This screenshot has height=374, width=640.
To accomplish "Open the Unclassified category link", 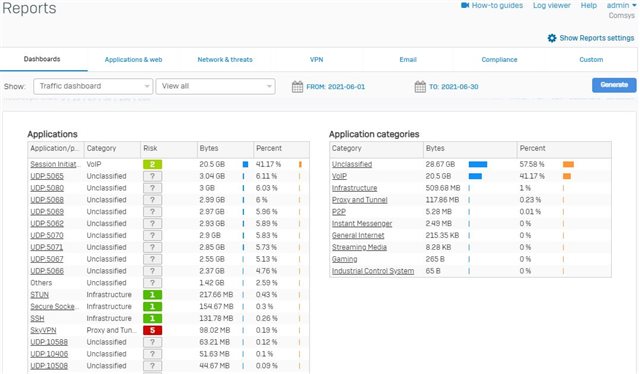I will click(352, 164).
